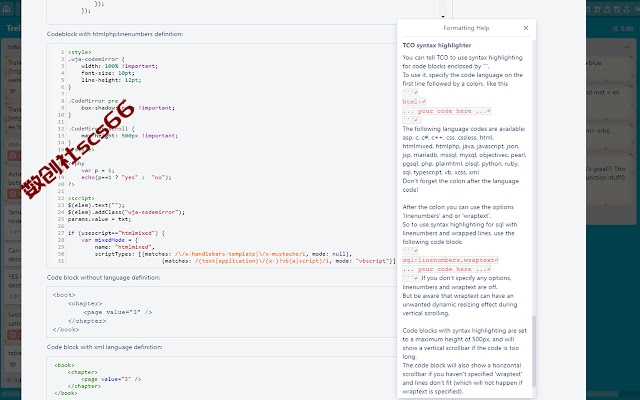This screenshot has width=640, height=400.
Task: Click the '<book>' line in xml code block
Action: [x=64, y=365]
